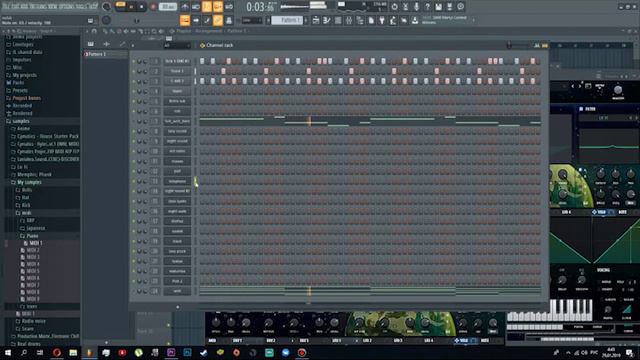Select Pattern 1 in the picker panel

coord(105,54)
